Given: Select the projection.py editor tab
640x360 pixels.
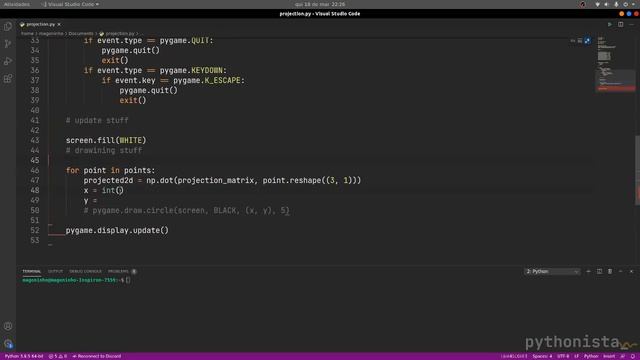Looking at the screenshot, I should point(40,24).
